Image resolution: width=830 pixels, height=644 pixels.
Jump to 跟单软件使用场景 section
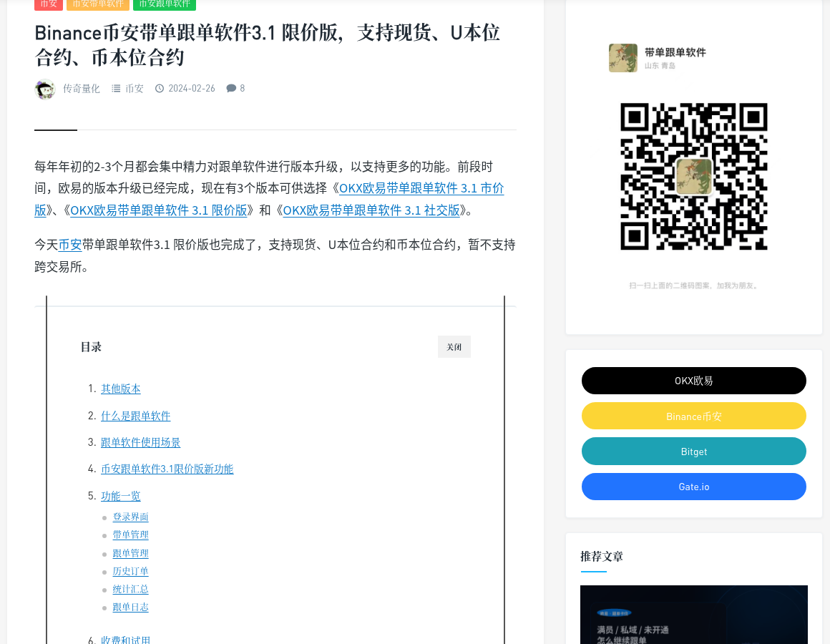[141, 442]
